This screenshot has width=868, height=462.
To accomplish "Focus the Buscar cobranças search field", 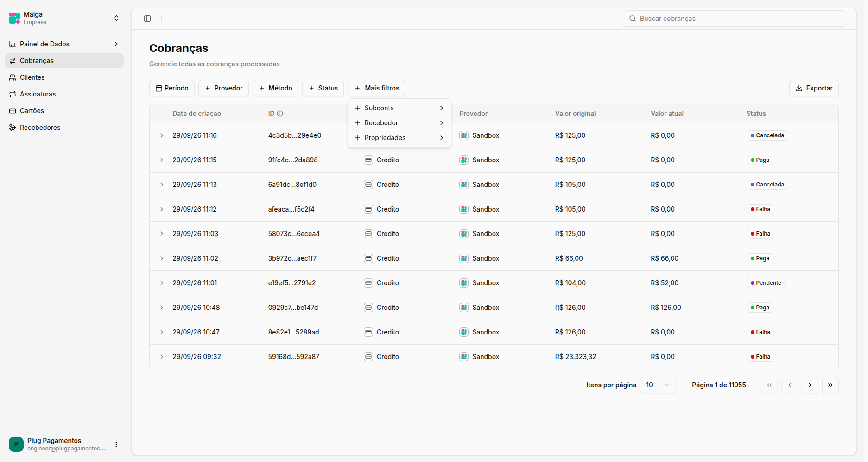I will point(734,19).
